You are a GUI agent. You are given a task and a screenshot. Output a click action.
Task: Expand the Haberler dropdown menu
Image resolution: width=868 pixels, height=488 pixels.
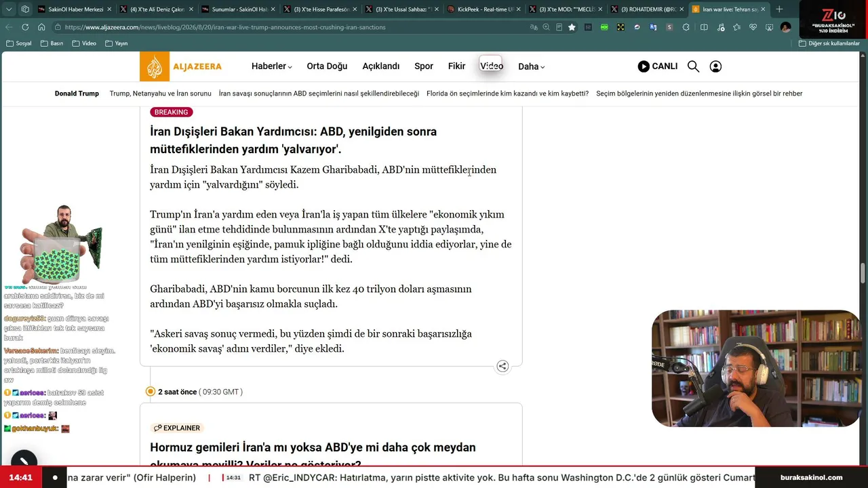(271, 66)
